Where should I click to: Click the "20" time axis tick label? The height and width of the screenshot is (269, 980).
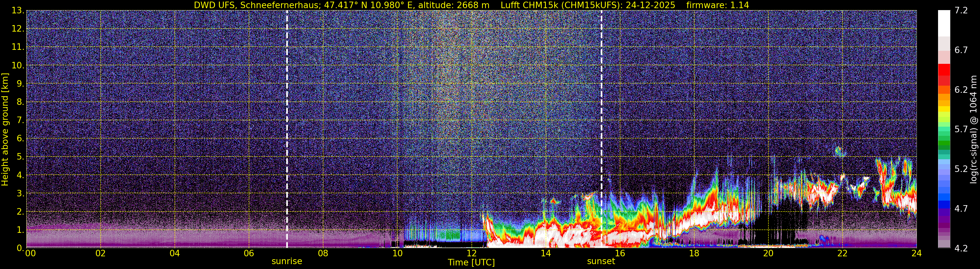click(768, 254)
